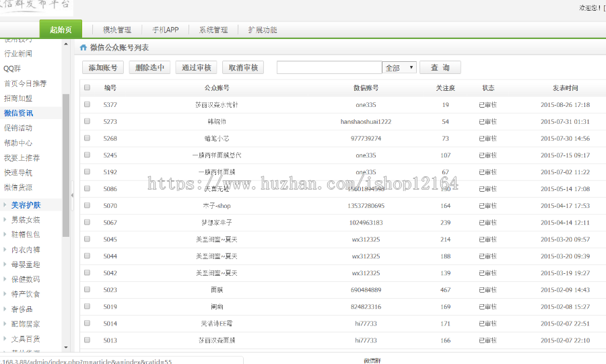Image resolution: width=606 pixels, height=364 pixels.
Task: Click the account name 韩绍帅
Action: tap(217, 122)
